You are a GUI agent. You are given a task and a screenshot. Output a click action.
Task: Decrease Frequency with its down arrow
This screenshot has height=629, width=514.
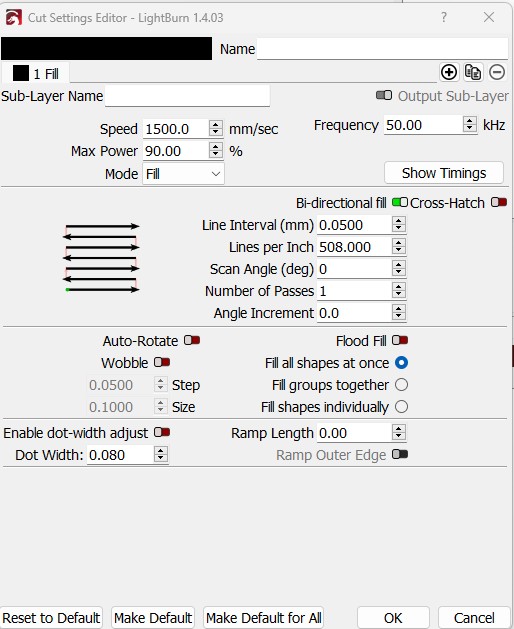[x=469, y=129]
